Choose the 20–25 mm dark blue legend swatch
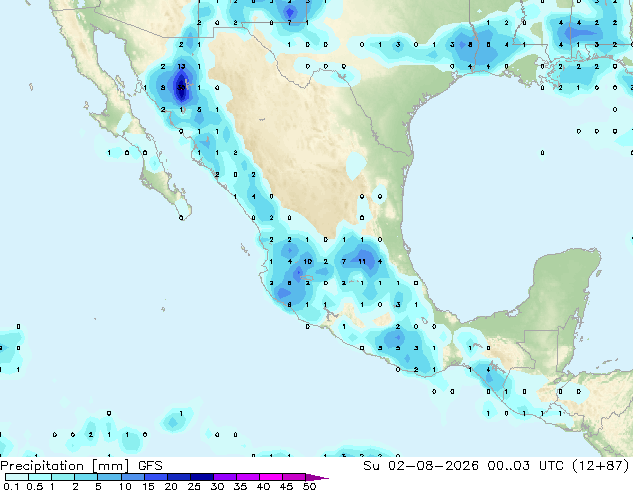Screen dimensions: 634x490 179,477
